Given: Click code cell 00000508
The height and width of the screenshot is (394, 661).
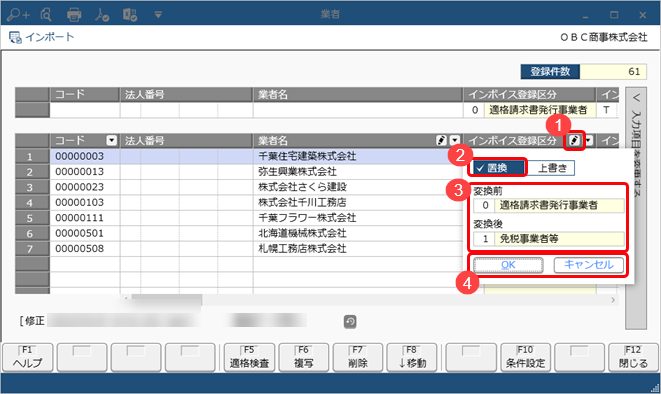Looking at the screenshot, I should [x=85, y=249].
